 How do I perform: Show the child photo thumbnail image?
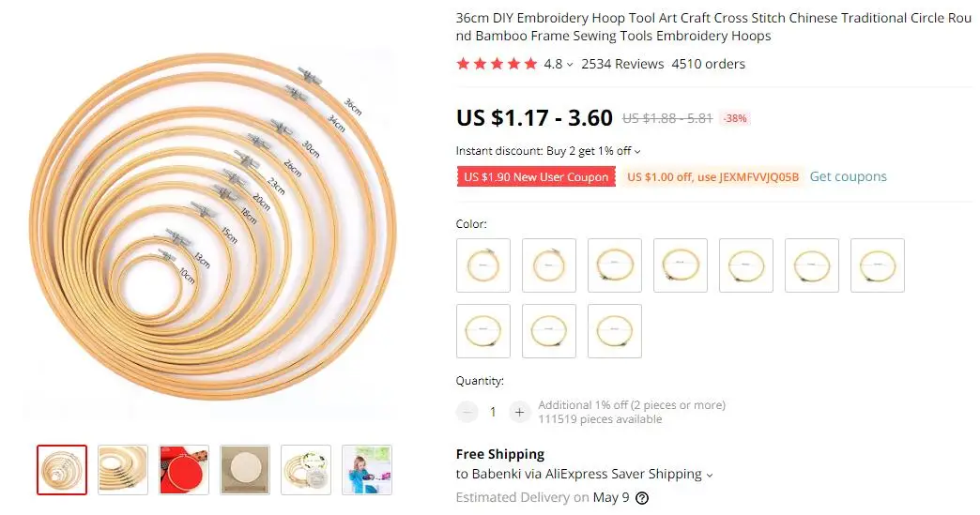pyautogui.click(x=367, y=470)
